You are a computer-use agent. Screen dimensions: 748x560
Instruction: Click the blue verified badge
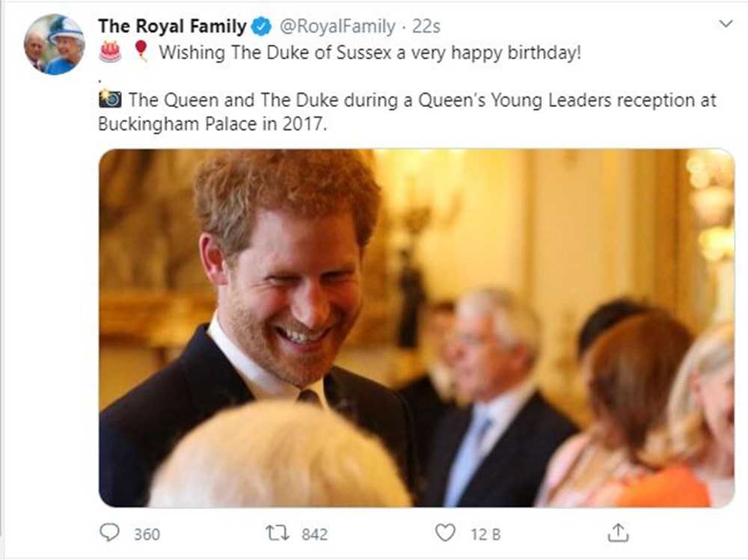point(260,27)
